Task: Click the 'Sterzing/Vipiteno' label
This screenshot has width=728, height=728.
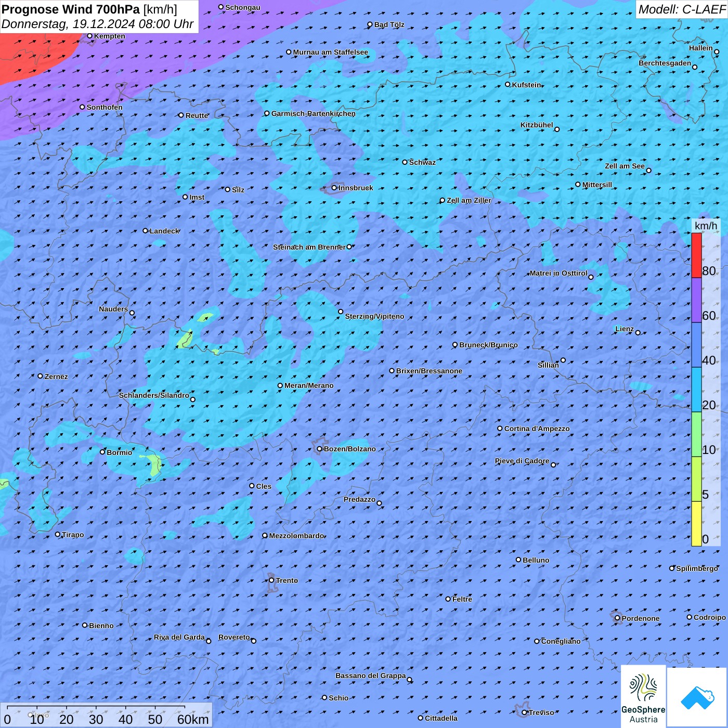Action: [x=374, y=316]
